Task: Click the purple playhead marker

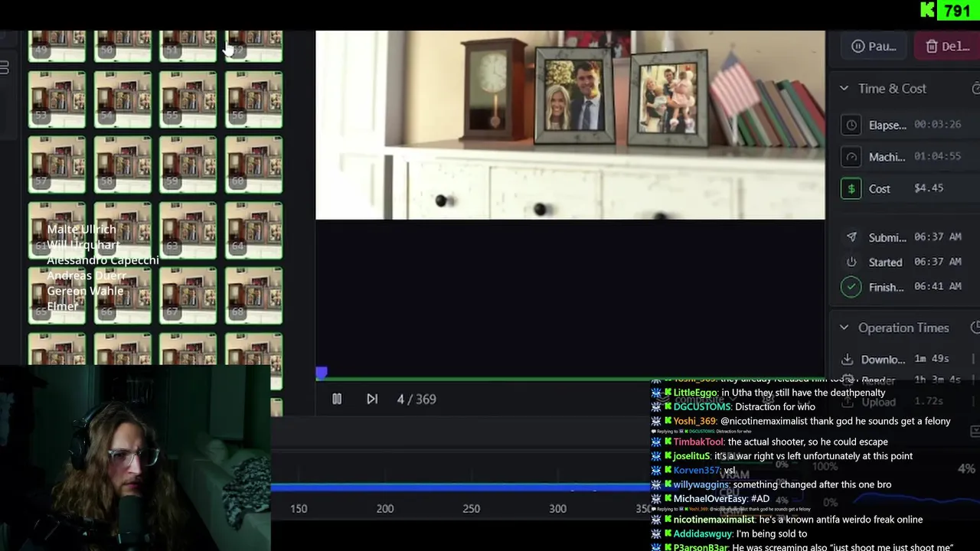Action: 322,373
